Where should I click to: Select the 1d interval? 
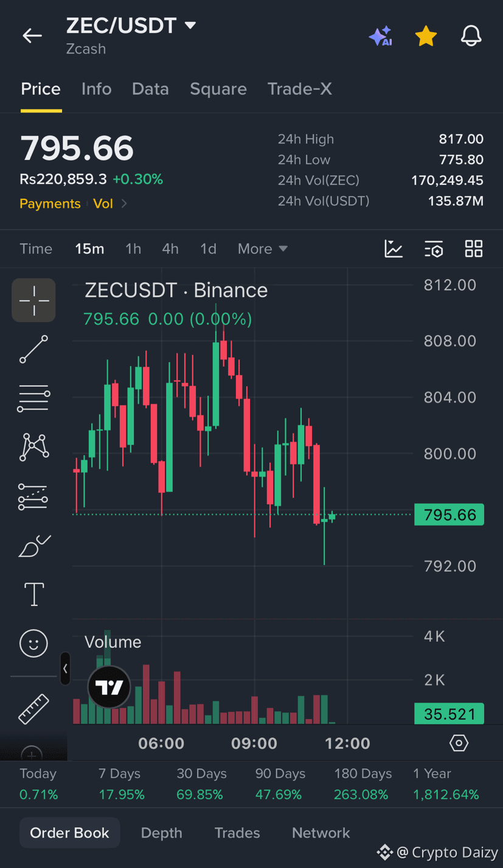pos(208,249)
